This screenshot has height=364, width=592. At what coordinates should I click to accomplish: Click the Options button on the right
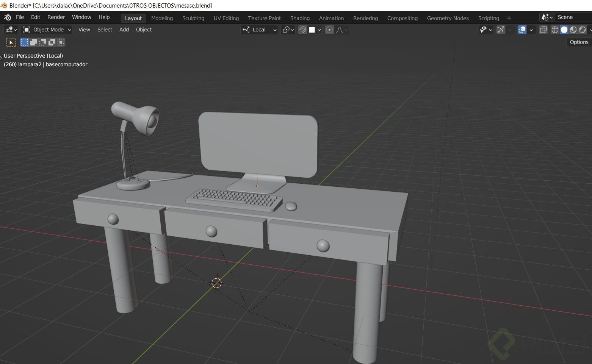point(579,42)
